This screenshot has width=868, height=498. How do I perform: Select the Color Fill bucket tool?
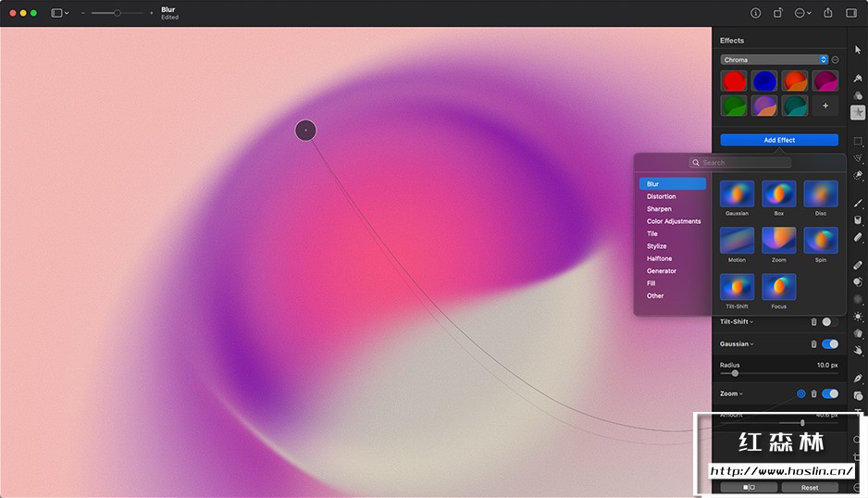[x=858, y=220]
